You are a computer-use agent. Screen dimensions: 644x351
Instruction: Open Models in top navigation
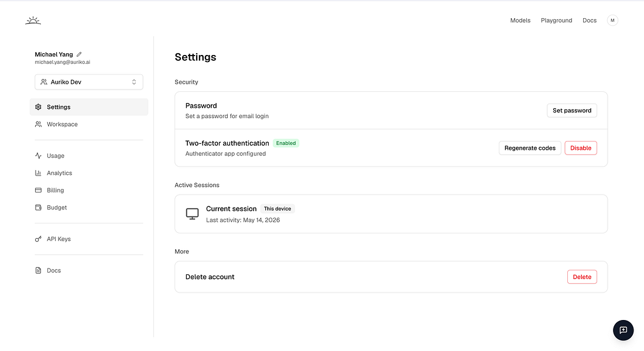(520, 20)
